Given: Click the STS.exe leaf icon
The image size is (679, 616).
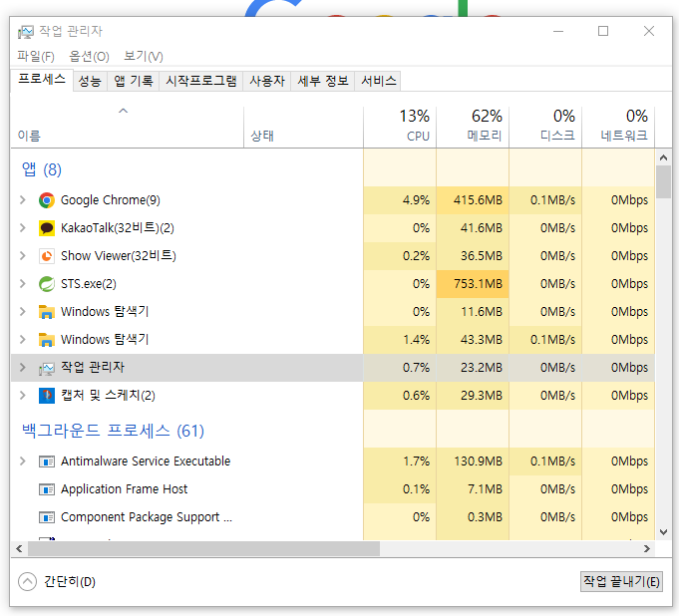Looking at the screenshot, I should click(x=46, y=284).
